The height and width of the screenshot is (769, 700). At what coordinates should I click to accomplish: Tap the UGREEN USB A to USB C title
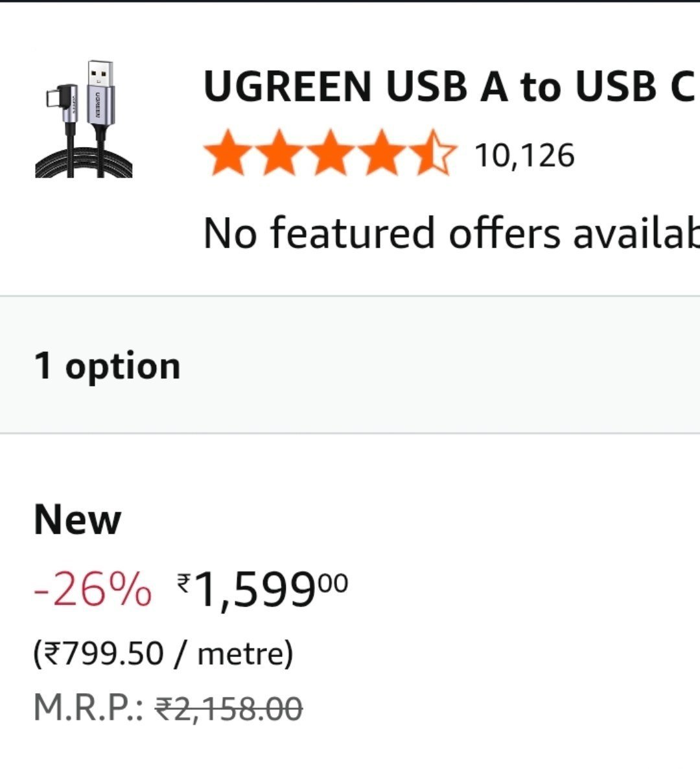tap(449, 87)
